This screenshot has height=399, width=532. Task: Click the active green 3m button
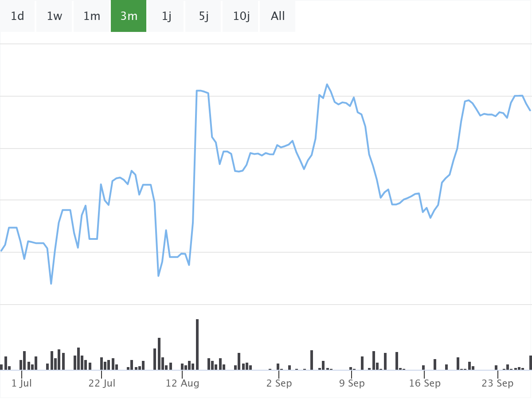(129, 16)
